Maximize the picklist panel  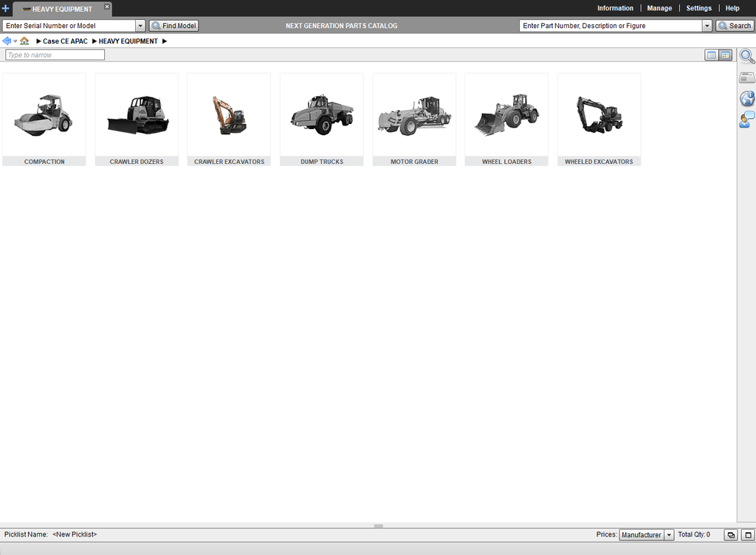pos(746,535)
